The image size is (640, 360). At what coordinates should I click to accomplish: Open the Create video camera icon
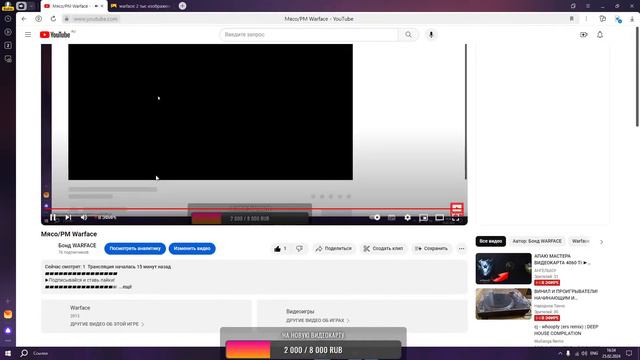pos(584,35)
